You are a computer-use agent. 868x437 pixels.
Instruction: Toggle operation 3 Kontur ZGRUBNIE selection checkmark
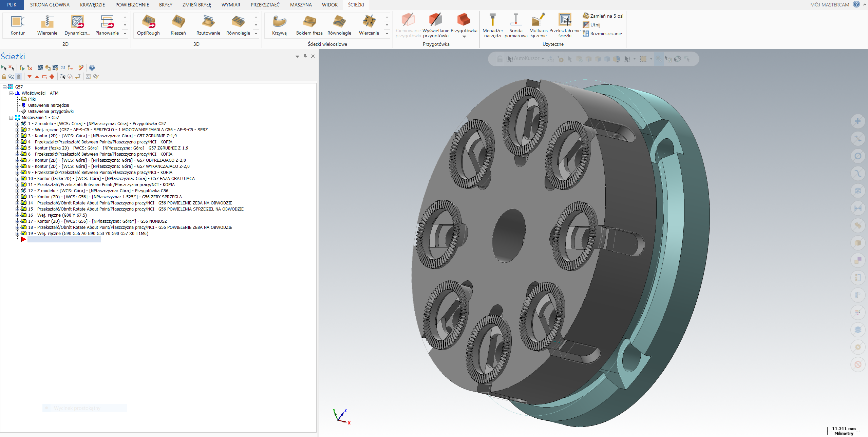click(24, 136)
